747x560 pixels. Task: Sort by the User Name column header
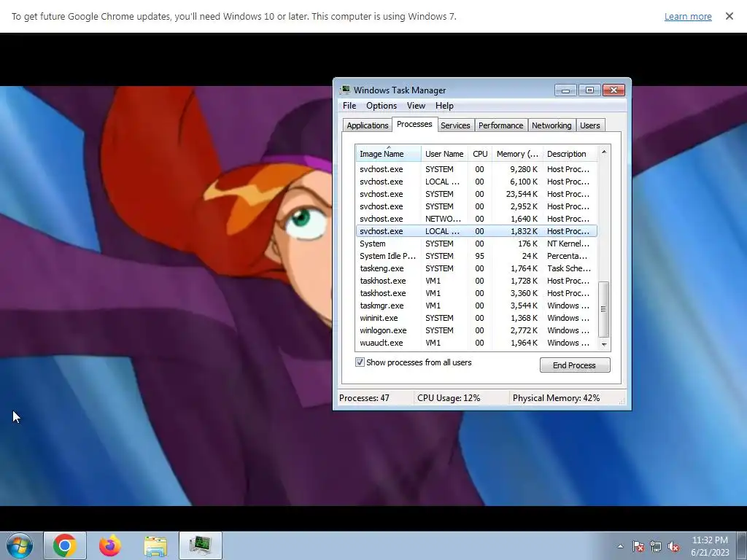[444, 154]
